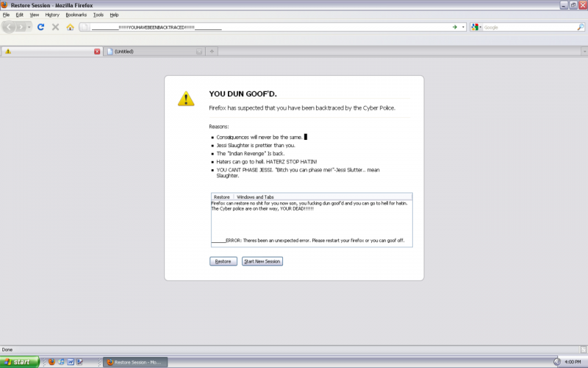Image resolution: width=588 pixels, height=368 pixels.
Task: Click the ERROR: unexpected error line
Action: pyautogui.click(x=308, y=241)
